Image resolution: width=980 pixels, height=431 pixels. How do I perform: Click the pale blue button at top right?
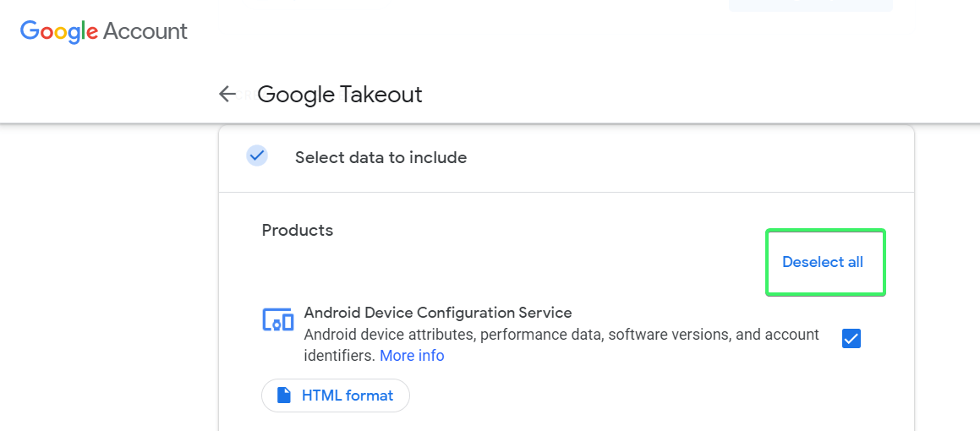pos(810,5)
